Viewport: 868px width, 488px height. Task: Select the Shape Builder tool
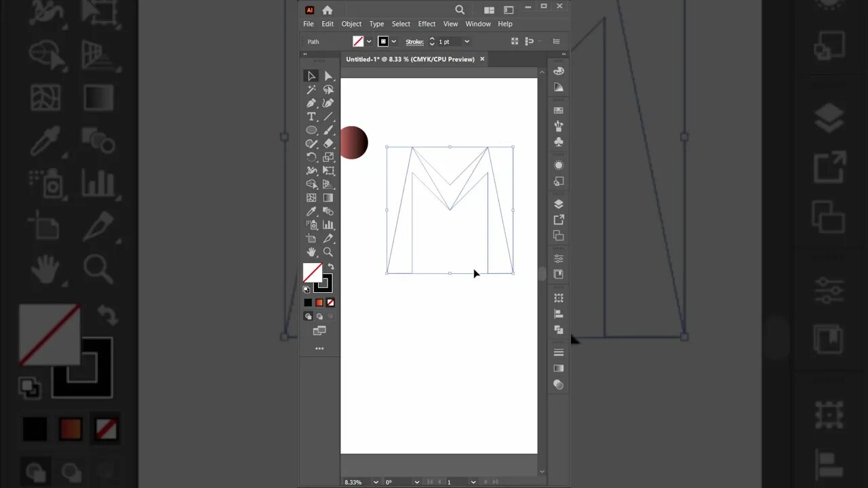(311, 184)
